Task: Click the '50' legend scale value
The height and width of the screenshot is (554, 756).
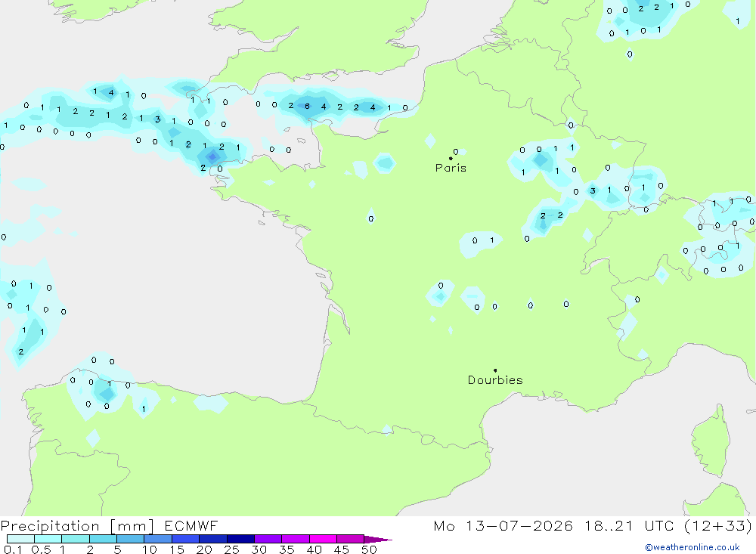Action: point(369,549)
